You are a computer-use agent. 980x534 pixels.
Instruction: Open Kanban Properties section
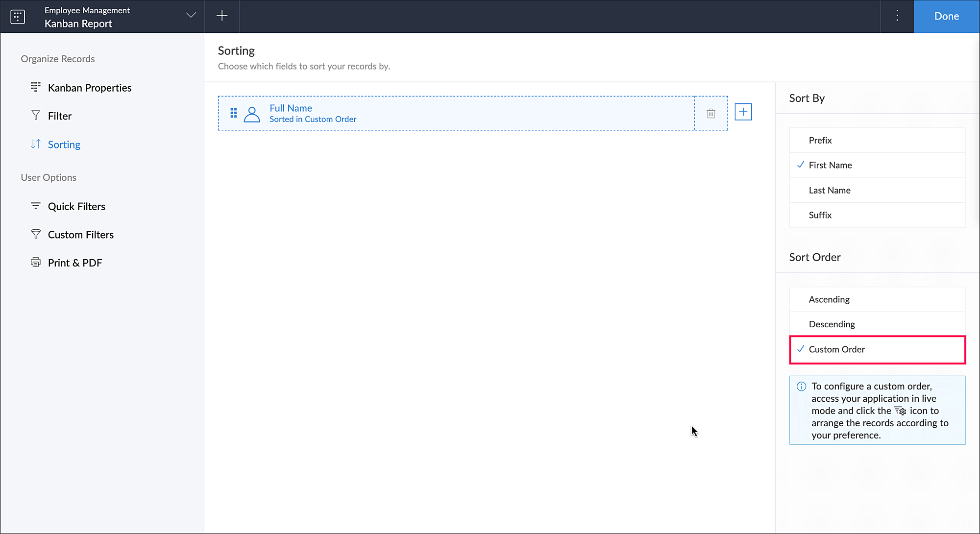pyautogui.click(x=89, y=88)
